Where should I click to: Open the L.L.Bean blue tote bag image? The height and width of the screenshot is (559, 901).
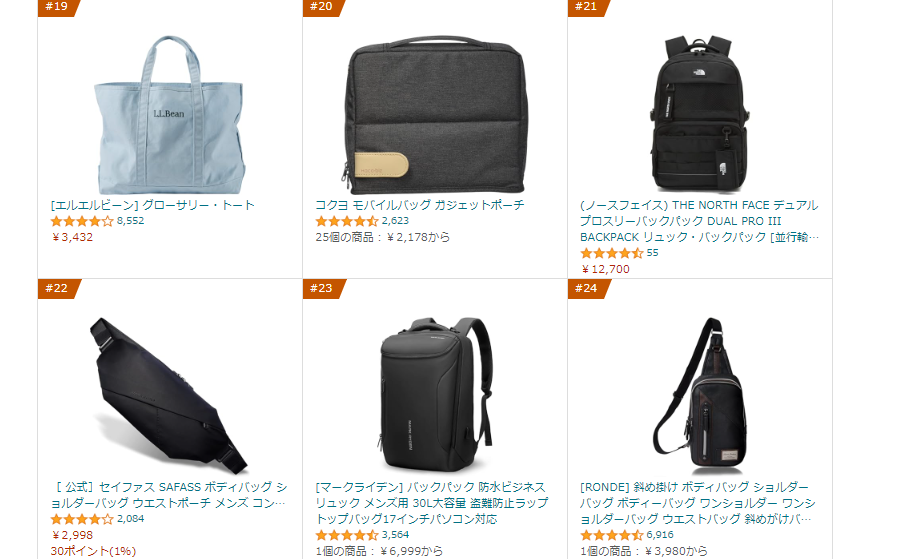coord(170,114)
